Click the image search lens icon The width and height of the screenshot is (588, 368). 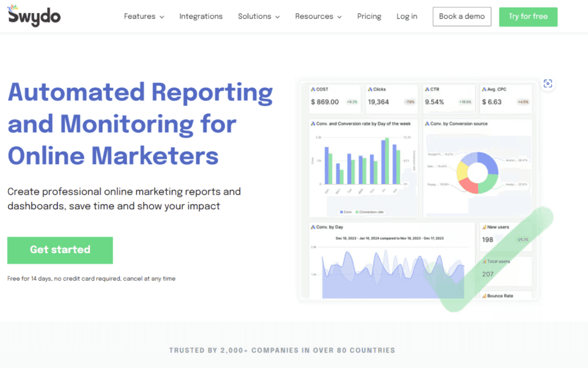point(547,83)
